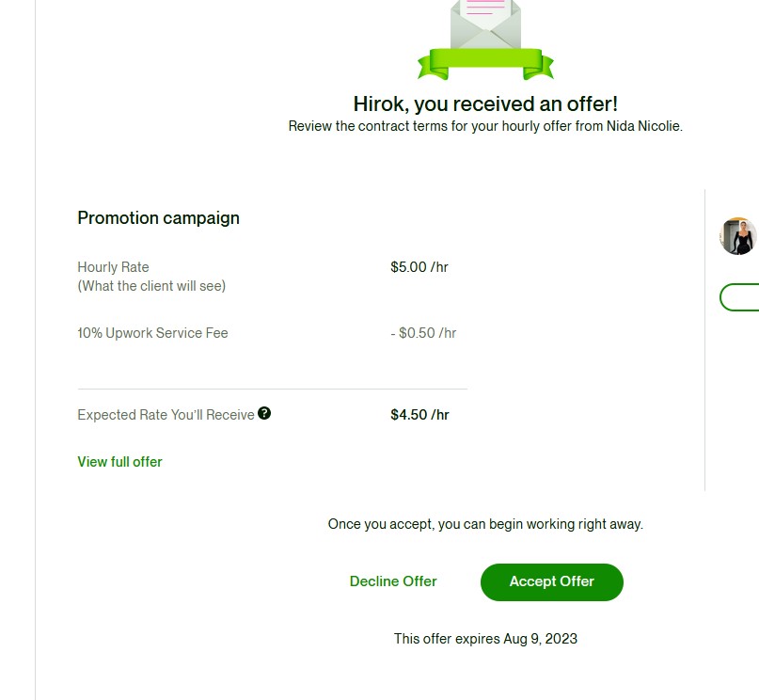
Task: Click the "Expected Rate You'll Receive" label
Action: [x=166, y=415]
